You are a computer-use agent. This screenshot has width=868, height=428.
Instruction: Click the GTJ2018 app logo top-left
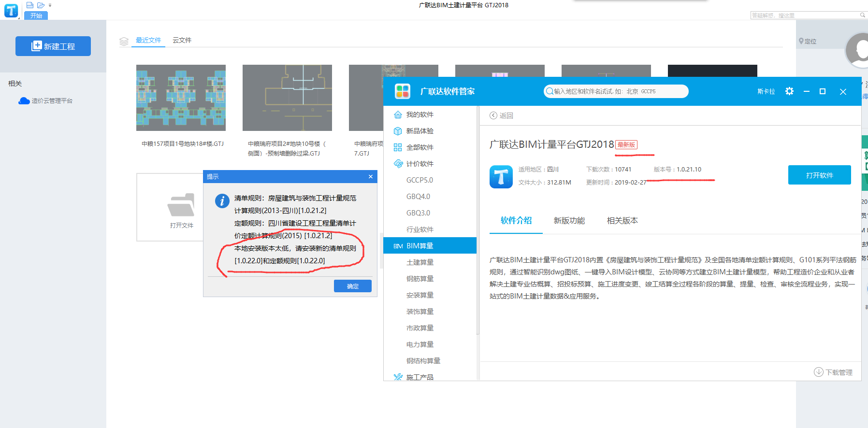[11, 10]
